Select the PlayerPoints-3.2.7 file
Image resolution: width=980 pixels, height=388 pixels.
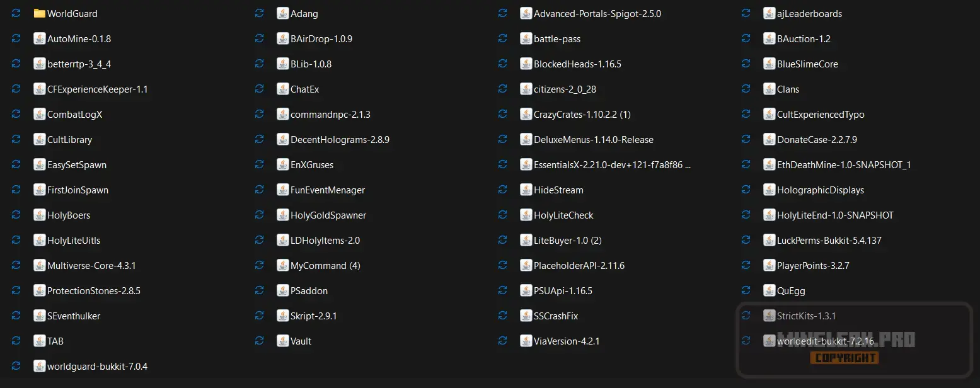(x=813, y=265)
